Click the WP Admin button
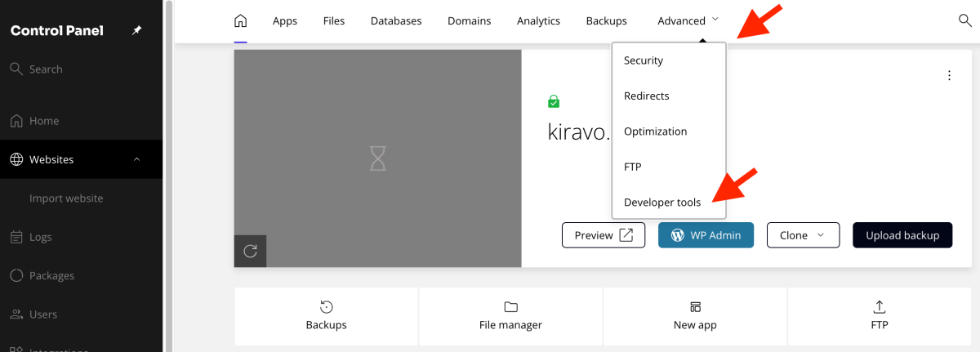 pyautogui.click(x=706, y=235)
